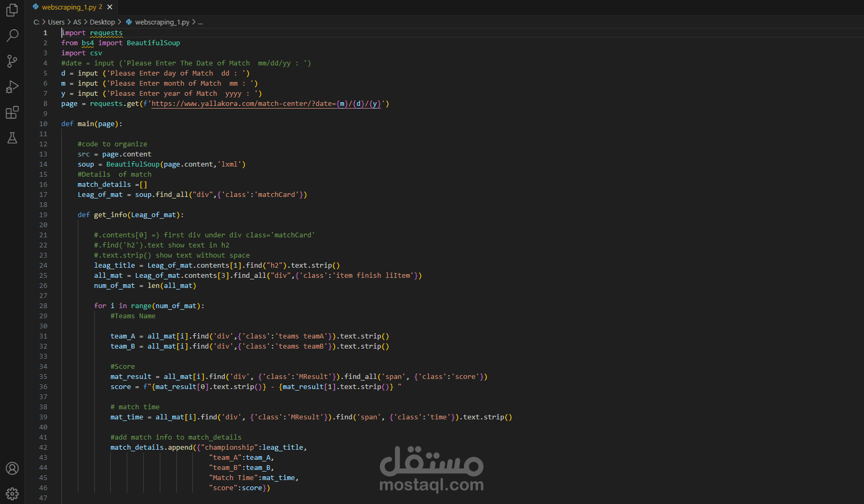Click 'leag_title' variable on line 24
The width and height of the screenshot is (864, 504).
pyautogui.click(x=115, y=266)
